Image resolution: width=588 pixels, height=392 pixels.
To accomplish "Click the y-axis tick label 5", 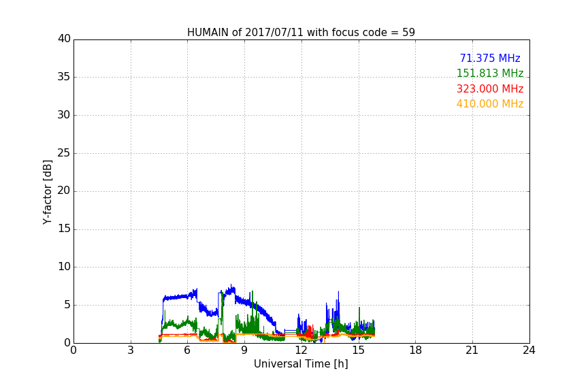I will 67,305.
